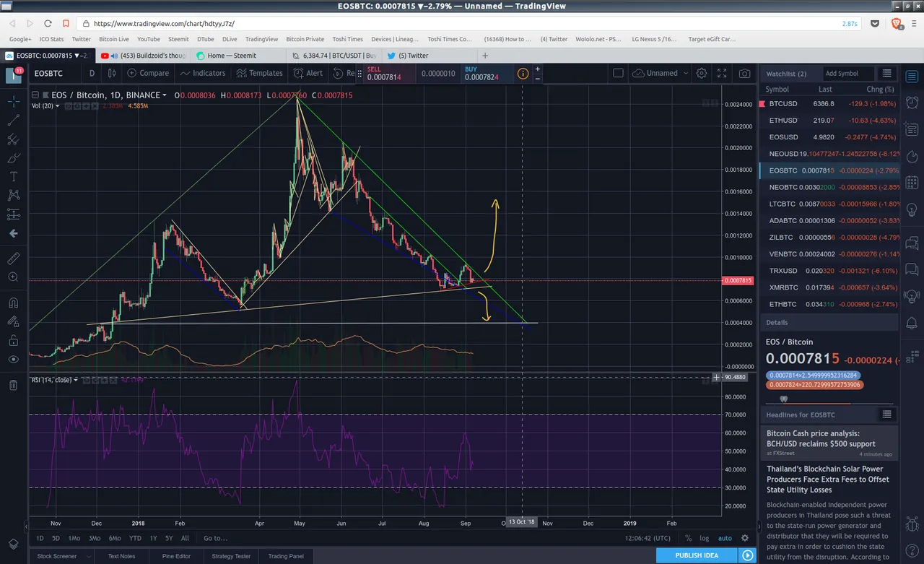Activate the zoom in tool
Screen dimensions: 924x564
pos(13,277)
